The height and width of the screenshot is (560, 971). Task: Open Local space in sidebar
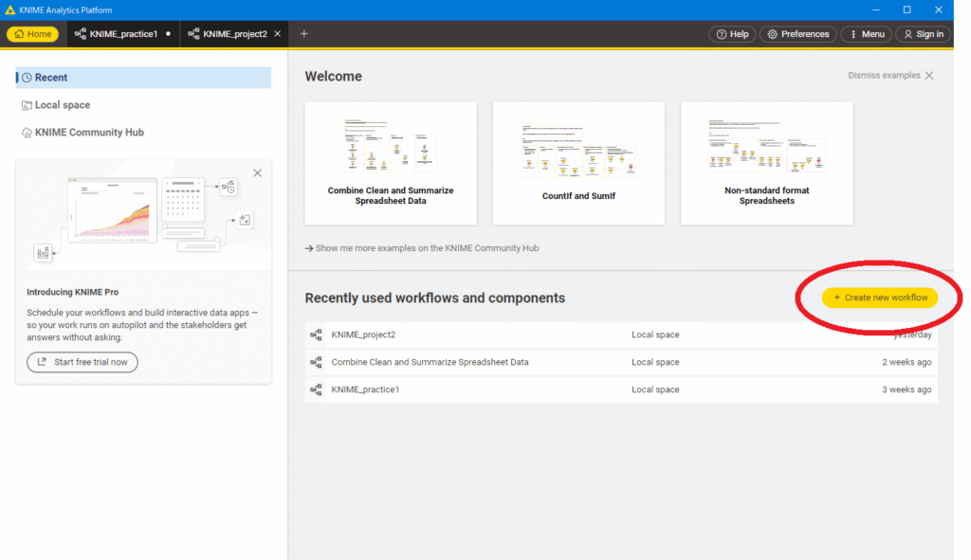(x=62, y=105)
